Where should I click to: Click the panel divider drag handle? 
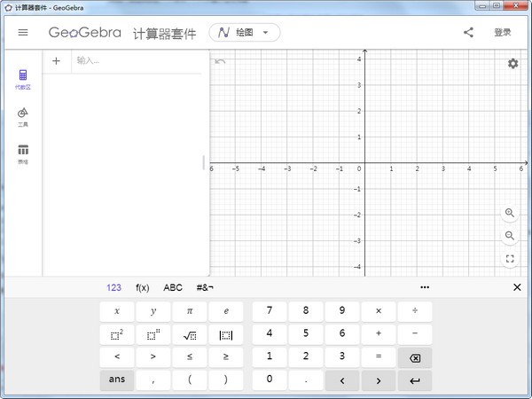pyautogui.click(x=205, y=163)
